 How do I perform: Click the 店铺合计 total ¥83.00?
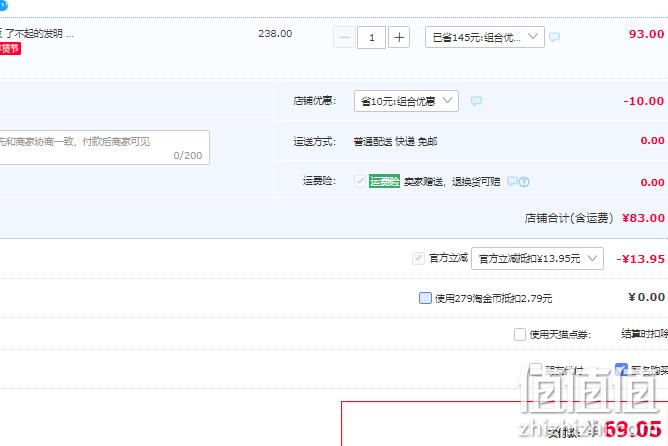coord(643,218)
